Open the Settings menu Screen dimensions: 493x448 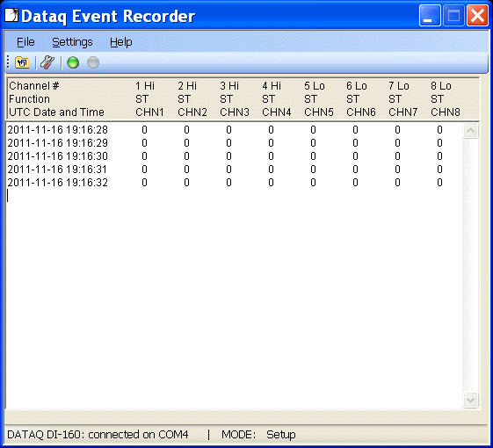[72, 42]
